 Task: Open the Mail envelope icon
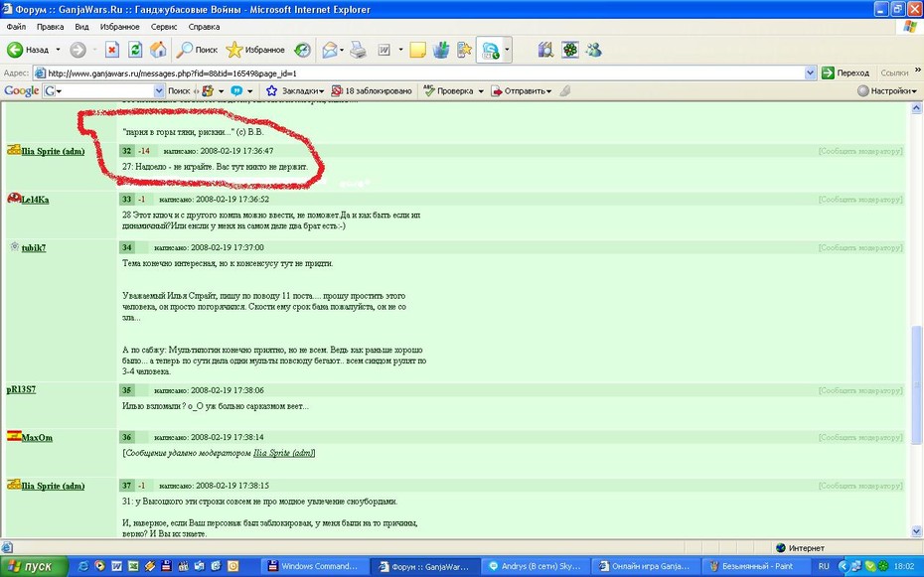point(330,50)
